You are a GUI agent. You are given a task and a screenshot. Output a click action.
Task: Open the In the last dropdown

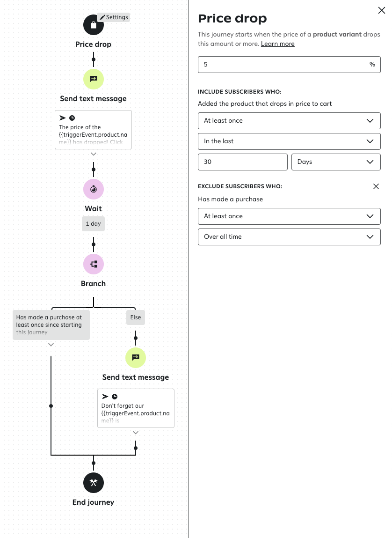click(x=289, y=141)
